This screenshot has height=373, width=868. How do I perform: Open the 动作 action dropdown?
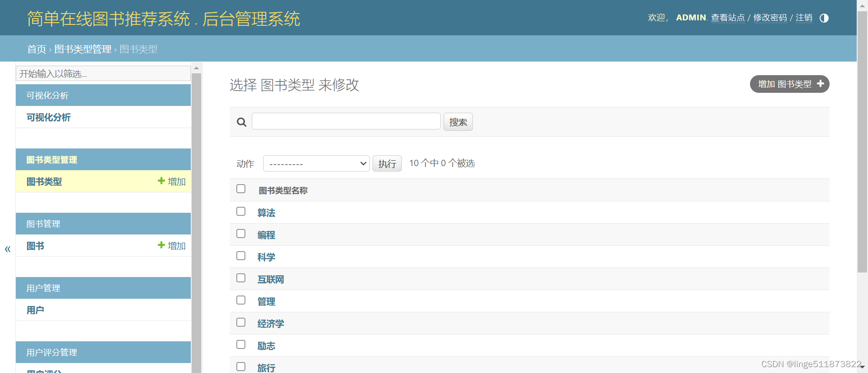tap(316, 163)
